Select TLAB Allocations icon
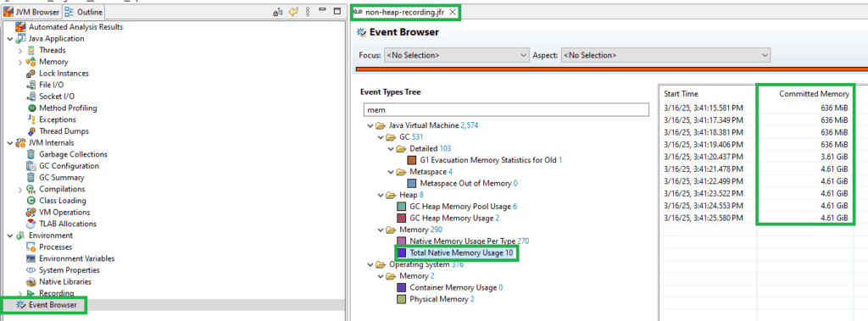 tap(31, 224)
